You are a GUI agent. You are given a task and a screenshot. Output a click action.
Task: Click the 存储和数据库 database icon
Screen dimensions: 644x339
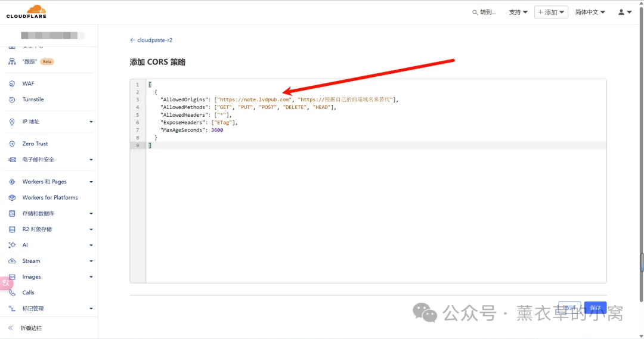(x=12, y=213)
